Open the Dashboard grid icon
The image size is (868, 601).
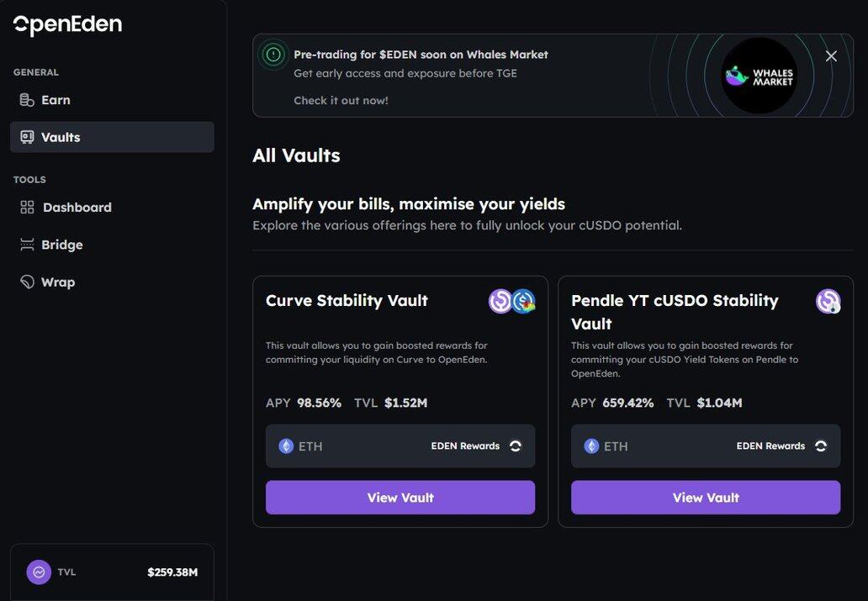coord(27,208)
